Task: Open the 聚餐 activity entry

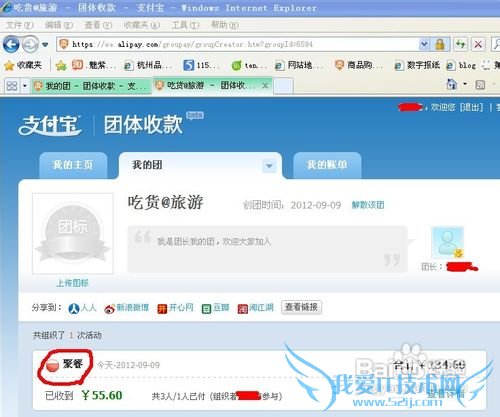Action: [x=73, y=364]
